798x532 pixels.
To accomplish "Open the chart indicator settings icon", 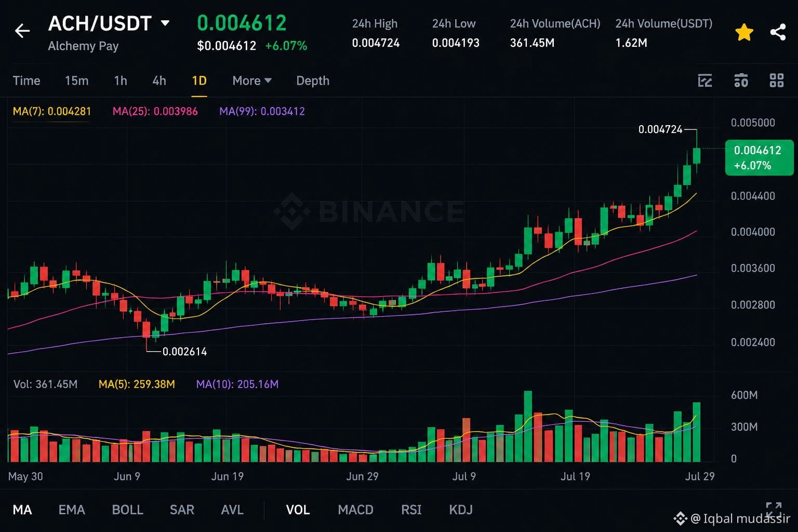I will pyautogui.click(x=741, y=81).
